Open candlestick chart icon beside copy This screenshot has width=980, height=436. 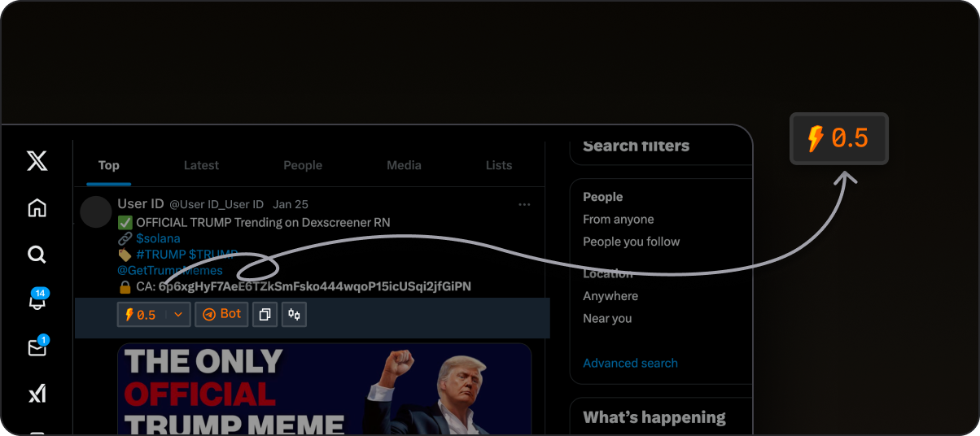pos(294,314)
